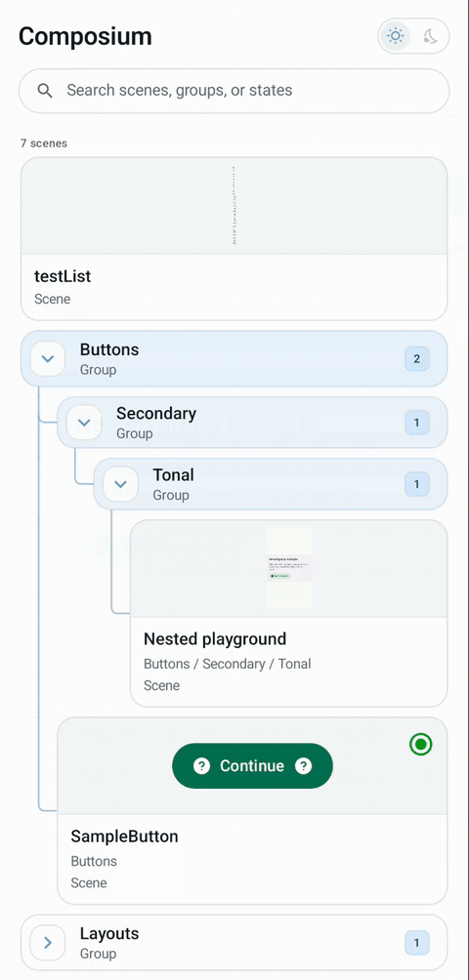Click the SampleButton scene title
Viewport: 469px width, 980px height.
(124, 837)
